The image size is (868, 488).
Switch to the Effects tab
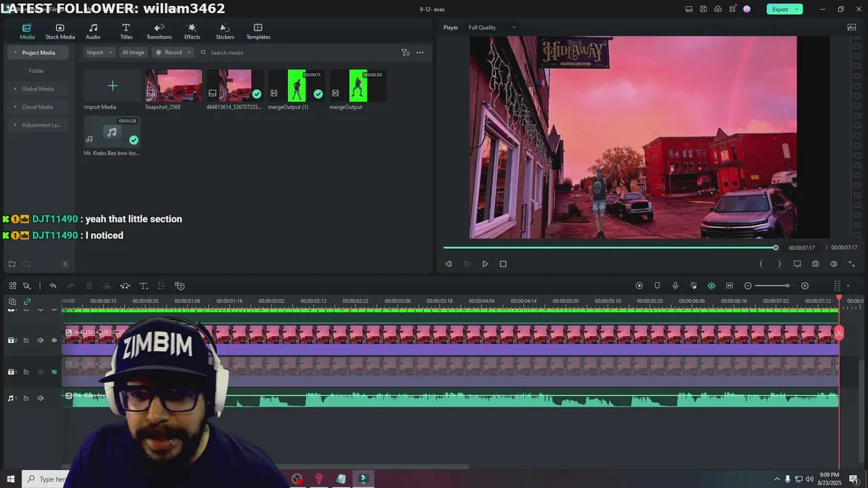pos(192,32)
